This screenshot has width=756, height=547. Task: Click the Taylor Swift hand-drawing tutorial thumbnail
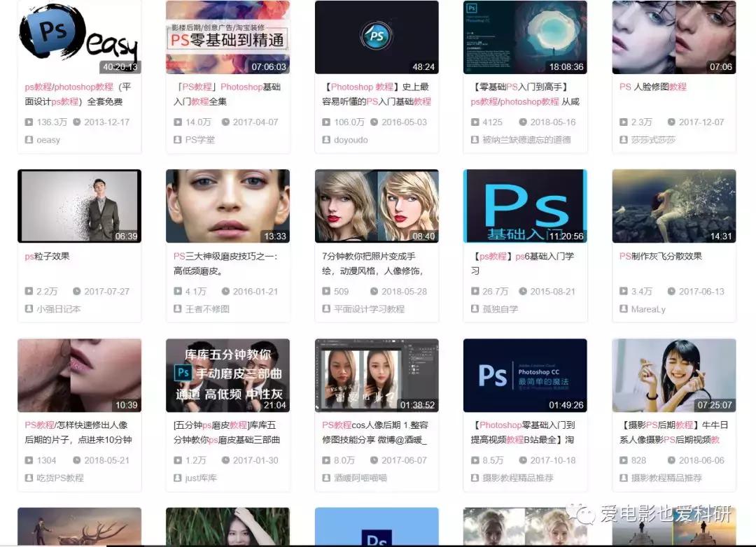coord(377,205)
